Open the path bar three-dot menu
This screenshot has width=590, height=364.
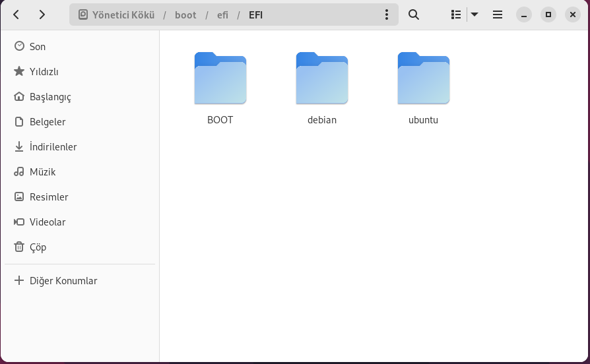click(x=387, y=15)
